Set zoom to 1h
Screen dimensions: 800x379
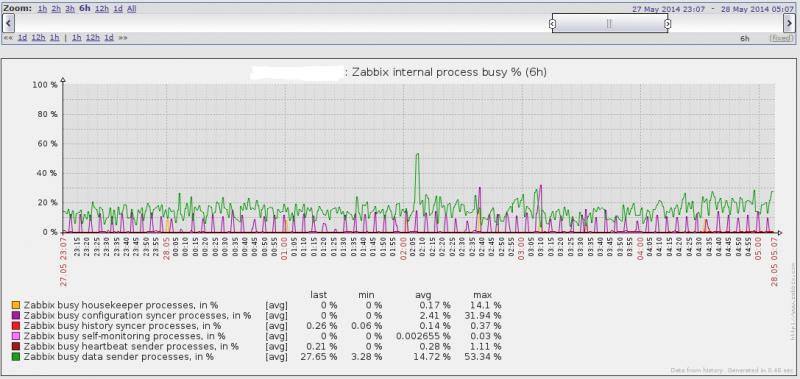42,9
